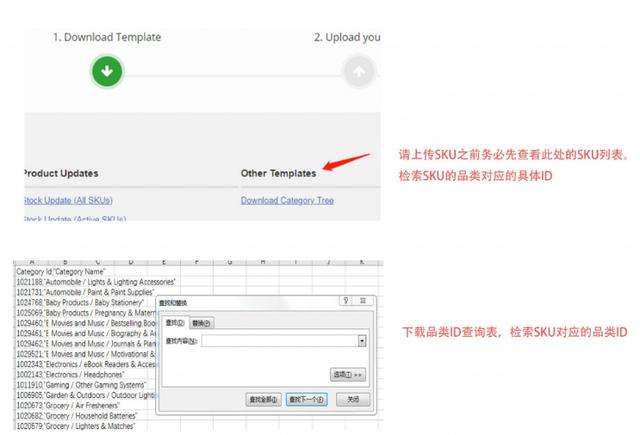Open the Download Category Tree link
This screenshot has width=640, height=435.
[287, 200]
